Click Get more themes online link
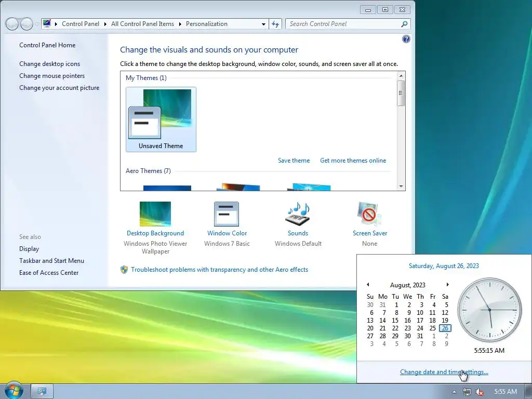This screenshot has width=532, height=399. pos(353,161)
